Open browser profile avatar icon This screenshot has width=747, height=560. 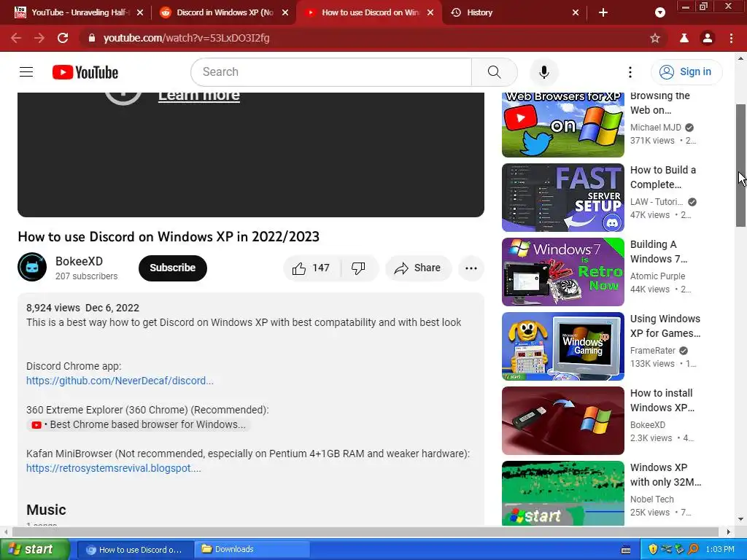click(708, 38)
